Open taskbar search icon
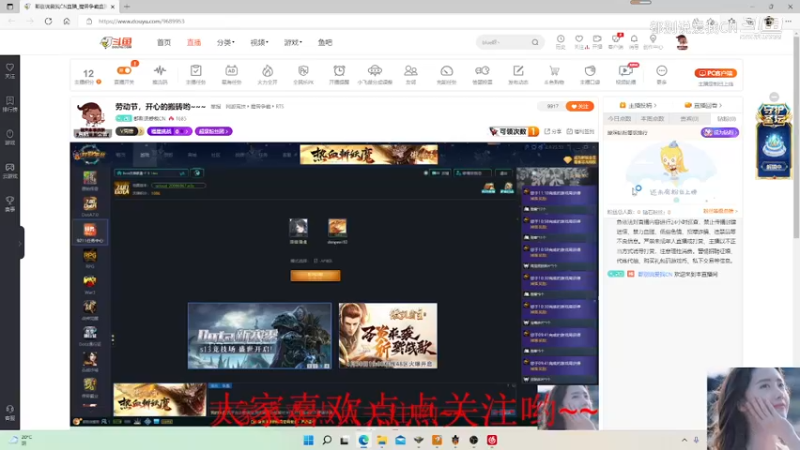This screenshot has height=450, width=800. [327, 440]
